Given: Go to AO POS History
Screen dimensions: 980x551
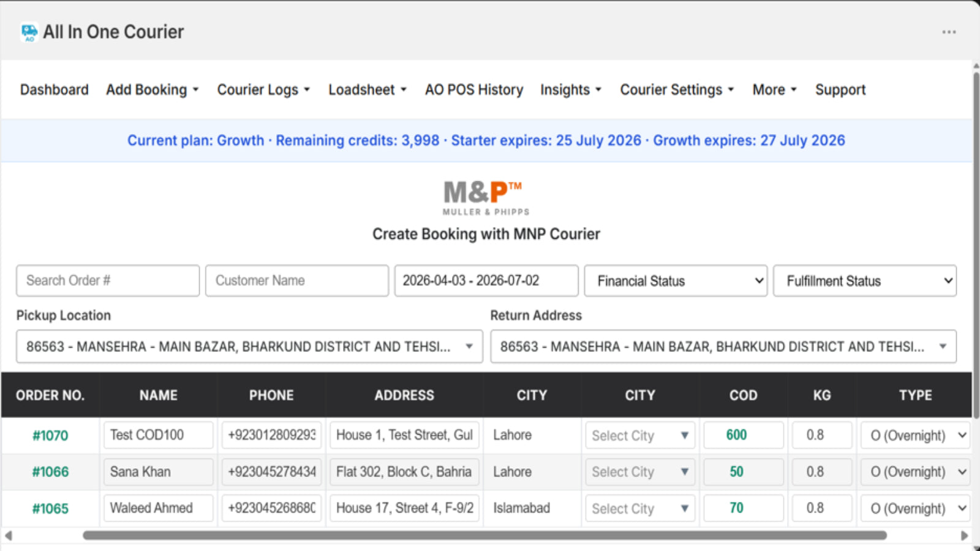Looking at the screenshot, I should 474,90.
